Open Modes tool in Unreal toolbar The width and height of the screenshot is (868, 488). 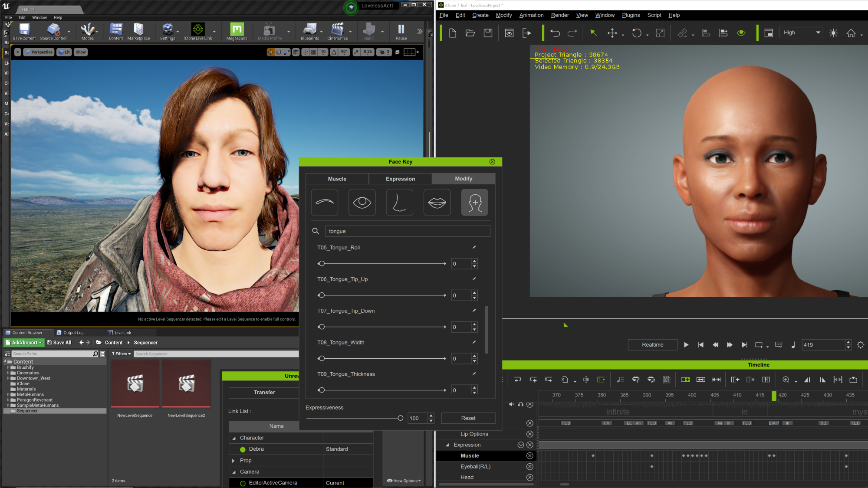[x=88, y=32]
